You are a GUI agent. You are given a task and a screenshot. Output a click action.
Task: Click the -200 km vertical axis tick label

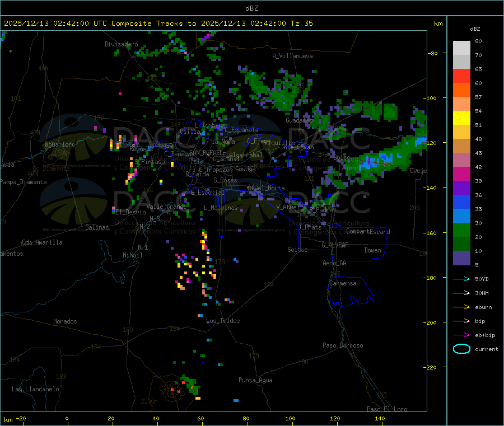click(431, 322)
